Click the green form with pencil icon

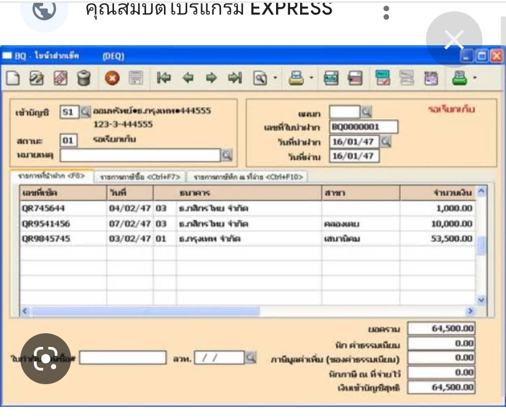coord(383,78)
